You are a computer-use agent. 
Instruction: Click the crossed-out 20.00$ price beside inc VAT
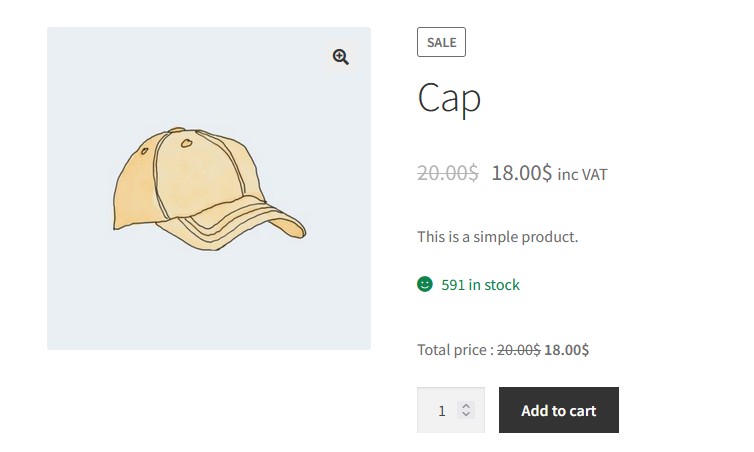coord(448,173)
